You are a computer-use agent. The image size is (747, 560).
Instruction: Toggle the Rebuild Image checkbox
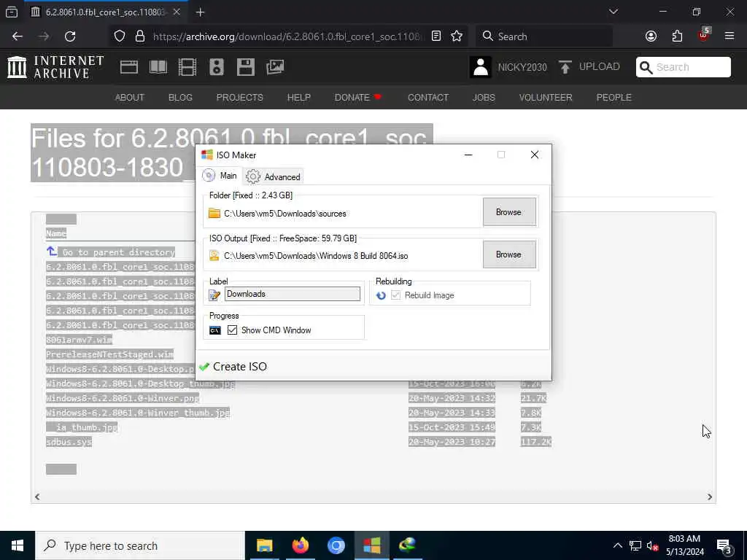pos(395,295)
